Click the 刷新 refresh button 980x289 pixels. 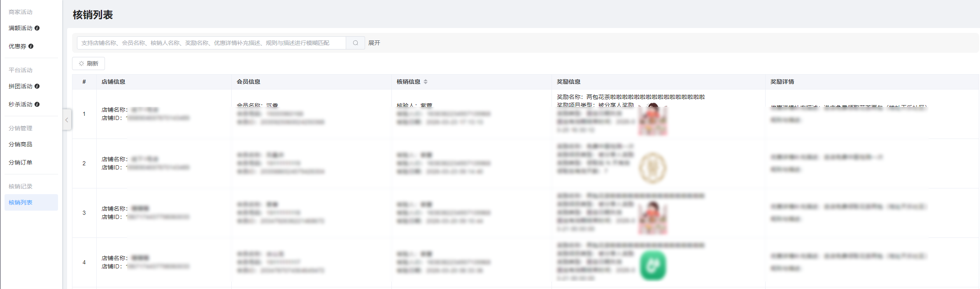(88, 63)
